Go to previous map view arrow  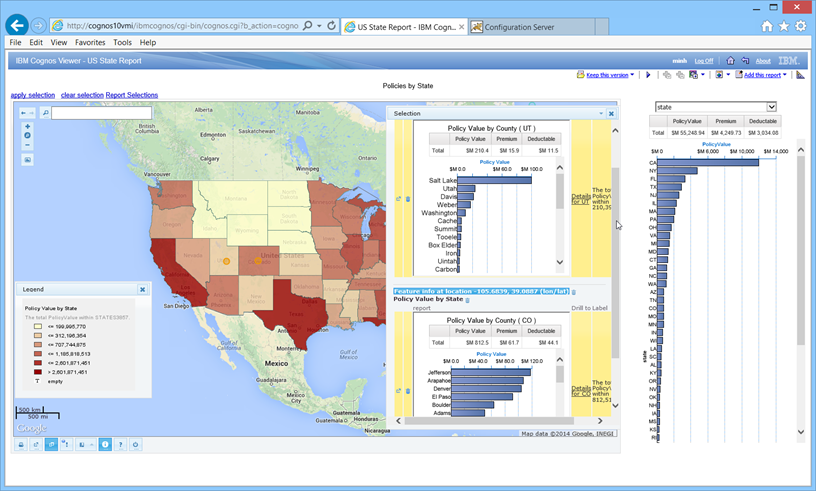23,112
